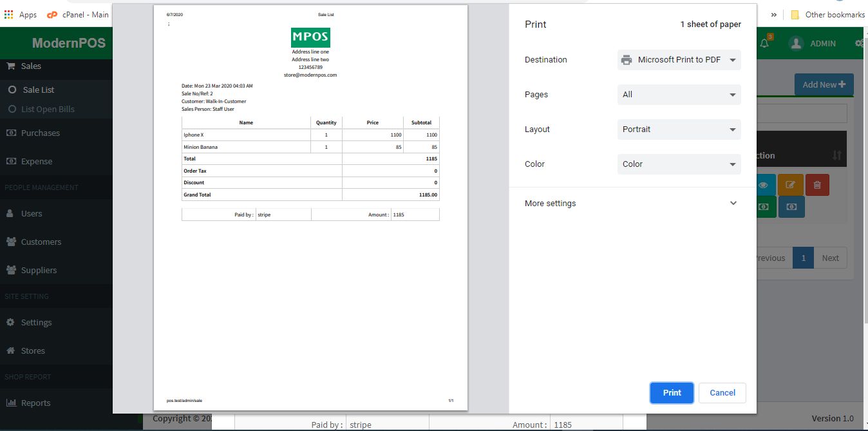Select Sale List menu item

click(x=39, y=90)
